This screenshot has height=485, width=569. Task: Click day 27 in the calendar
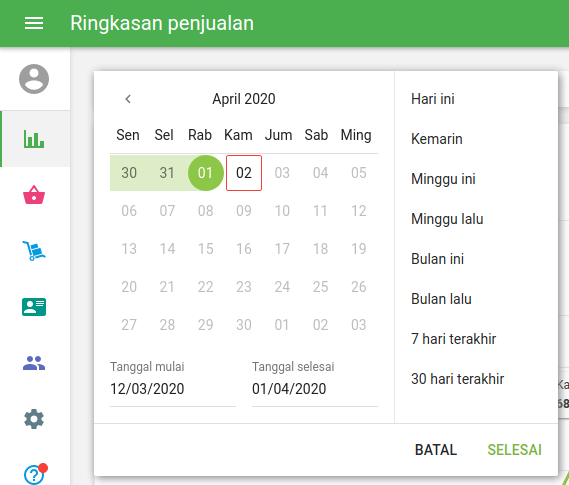pos(129,325)
